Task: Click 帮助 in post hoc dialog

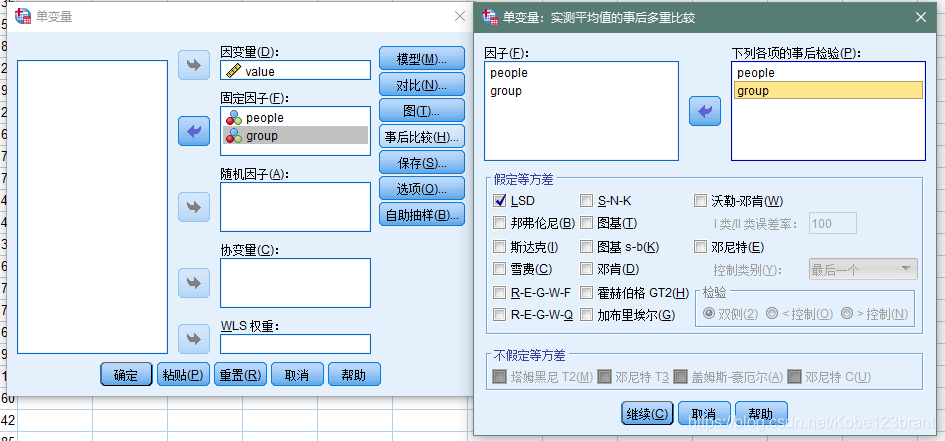Action: [x=761, y=414]
